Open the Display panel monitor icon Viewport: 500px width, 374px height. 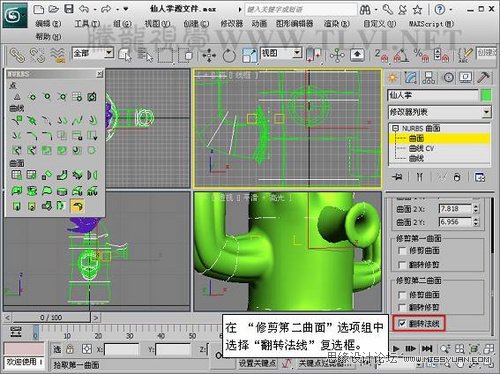coord(466,78)
